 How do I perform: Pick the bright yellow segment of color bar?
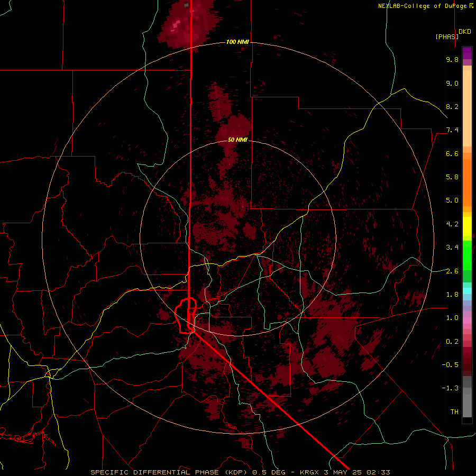click(467, 226)
